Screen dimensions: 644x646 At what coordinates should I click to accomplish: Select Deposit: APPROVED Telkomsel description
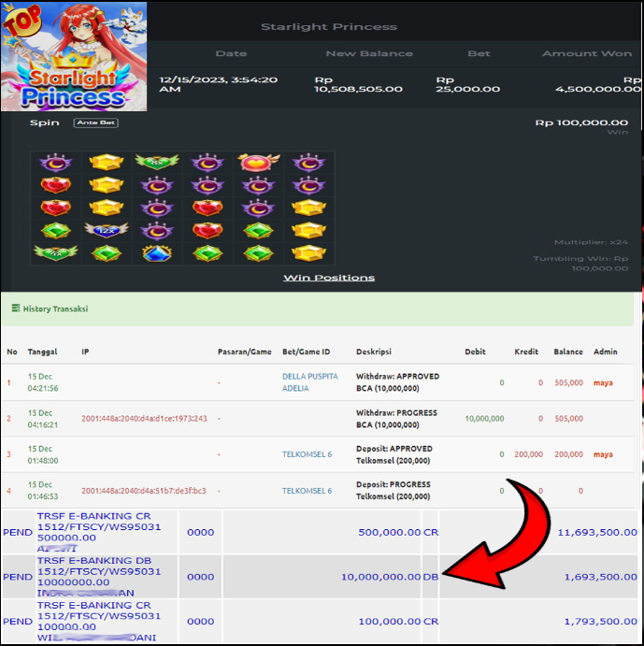coord(394,454)
